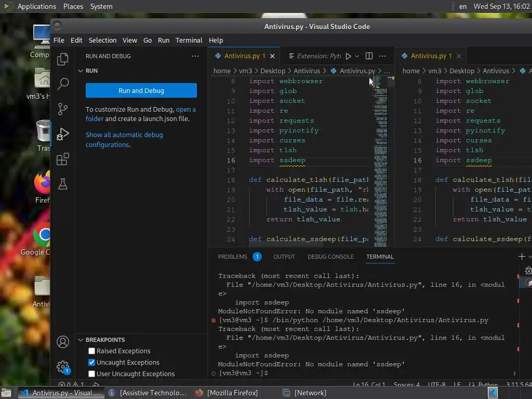Disable Uncaught Exceptions breakpoint
Image resolution: width=532 pixels, height=399 pixels.
coord(91,362)
